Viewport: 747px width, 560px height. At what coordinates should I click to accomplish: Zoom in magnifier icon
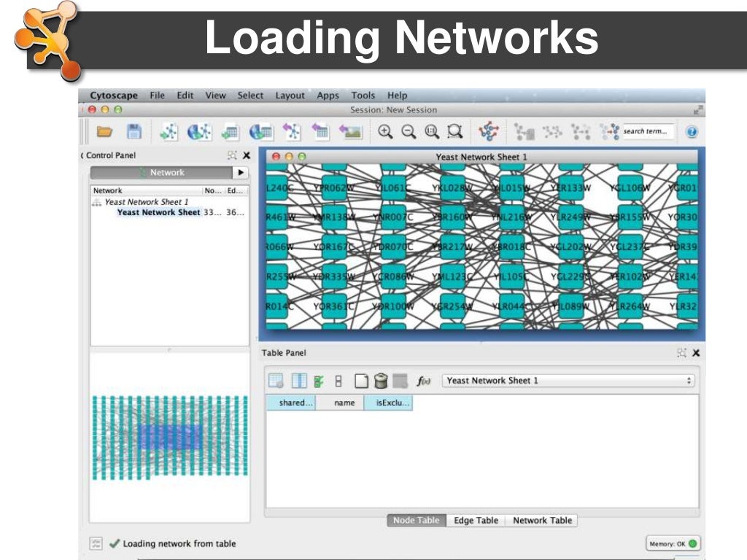385,131
